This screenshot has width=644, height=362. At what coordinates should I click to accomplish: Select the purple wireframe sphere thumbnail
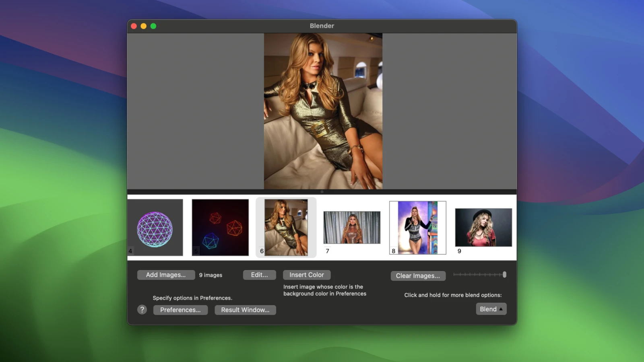click(x=155, y=228)
